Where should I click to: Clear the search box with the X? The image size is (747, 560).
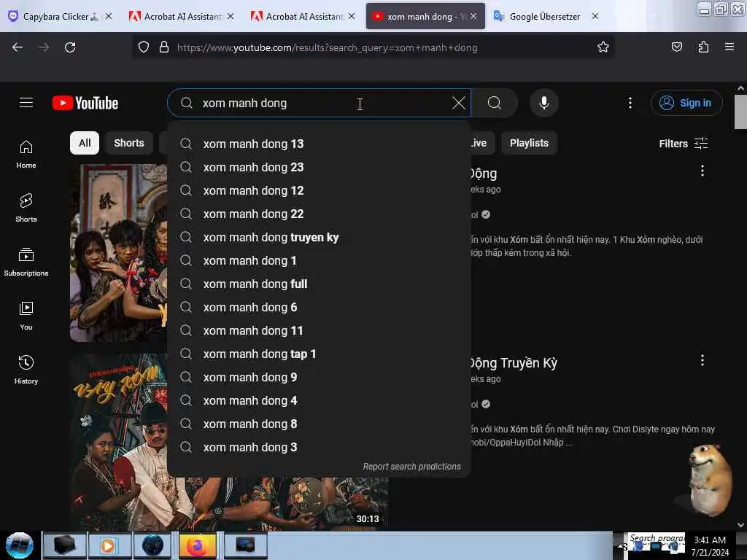coord(458,103)
